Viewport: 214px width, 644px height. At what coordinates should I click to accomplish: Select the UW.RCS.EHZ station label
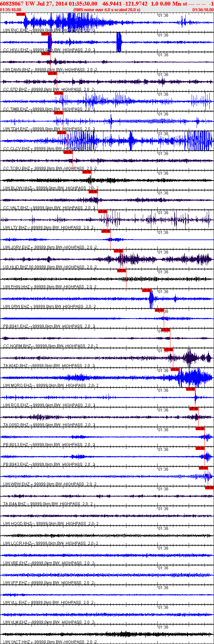16,405
